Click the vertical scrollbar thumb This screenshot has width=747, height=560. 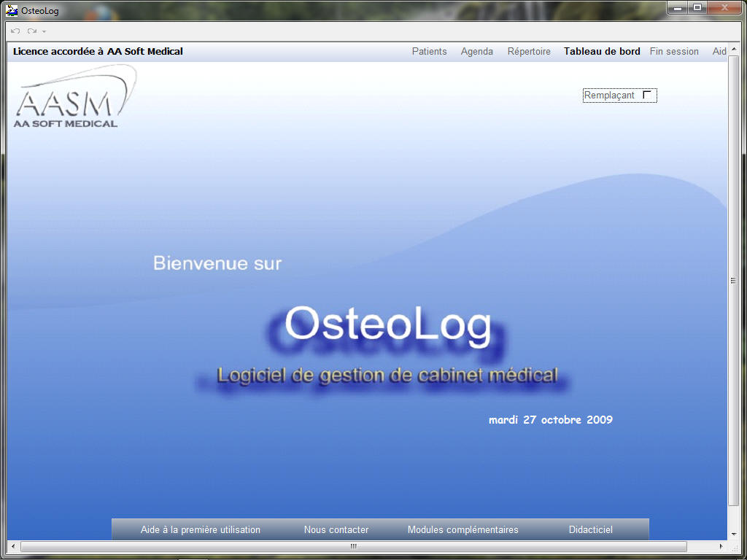pyautogui.click(x=734, y=281)
